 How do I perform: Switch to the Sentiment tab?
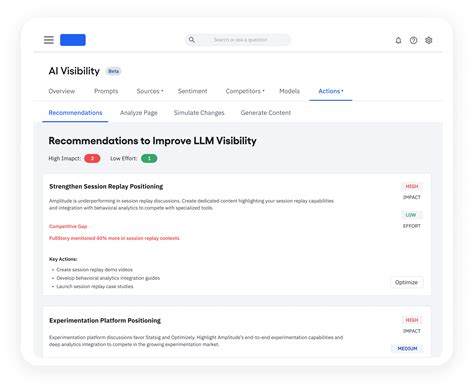coord(192,91)
